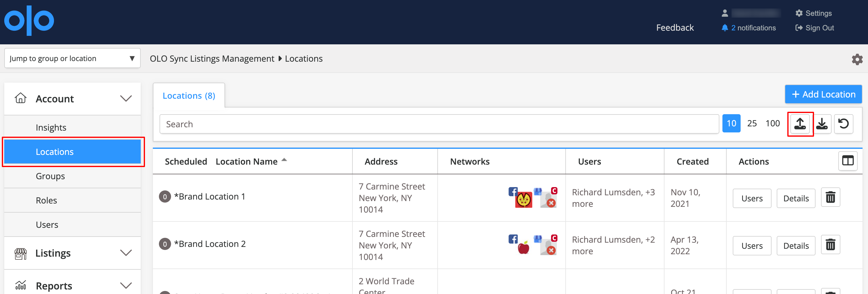Click the Account home icon
Image resolution: width=868 pixels, height=294 pixels.
(x=21, y=98)
